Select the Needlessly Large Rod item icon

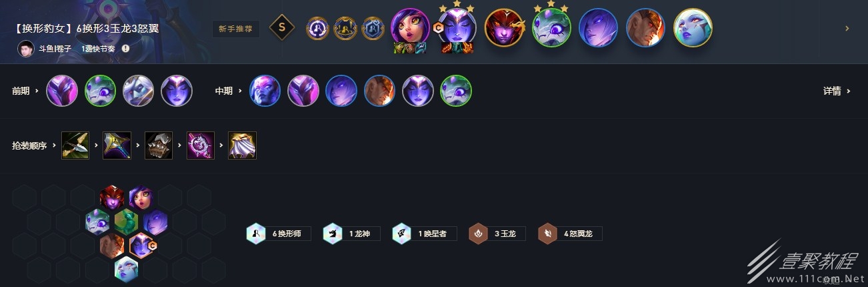pyautogui.click(x=117, y=146)
